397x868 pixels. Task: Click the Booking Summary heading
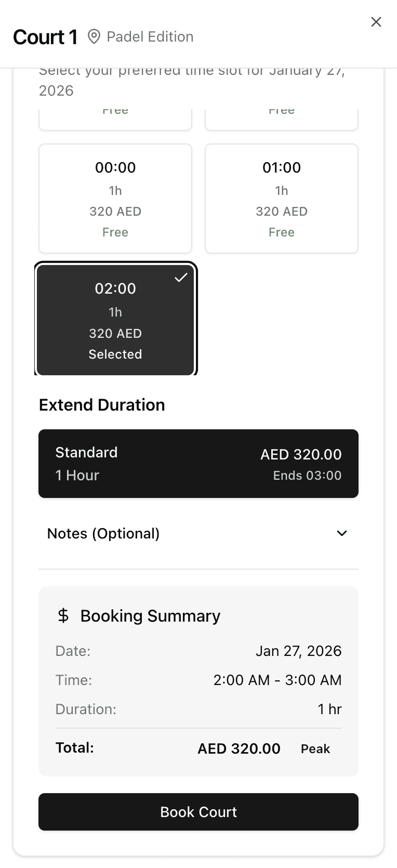point(150,616)
